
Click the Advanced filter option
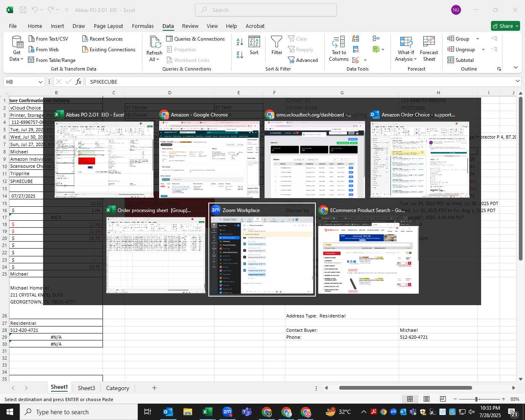[x=303, y=60]
